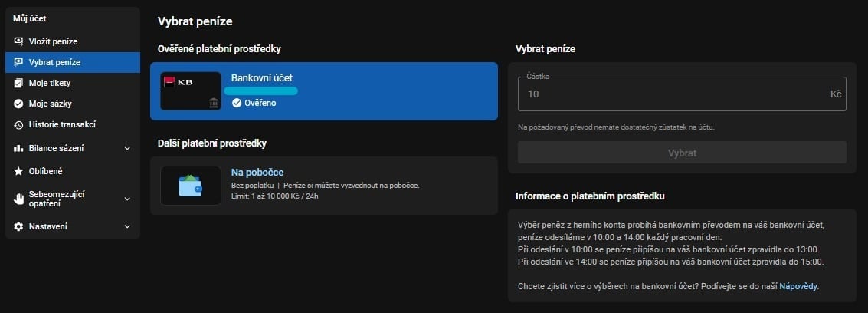Click the KB bank card logo thumbnail
The image size is (868, 313).
191,91
